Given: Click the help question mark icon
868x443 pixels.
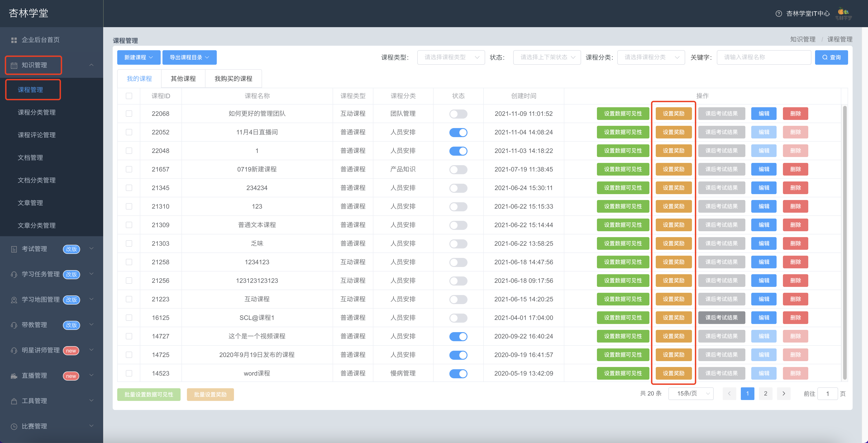Looking at the screenshot, I should click(x=778, y=14).
